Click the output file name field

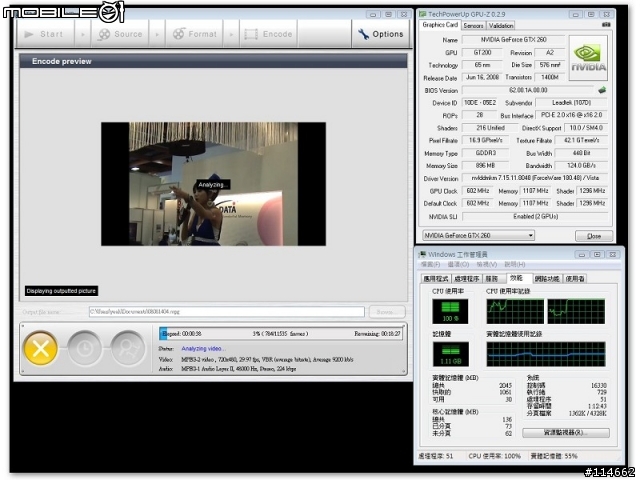(227, 312)
